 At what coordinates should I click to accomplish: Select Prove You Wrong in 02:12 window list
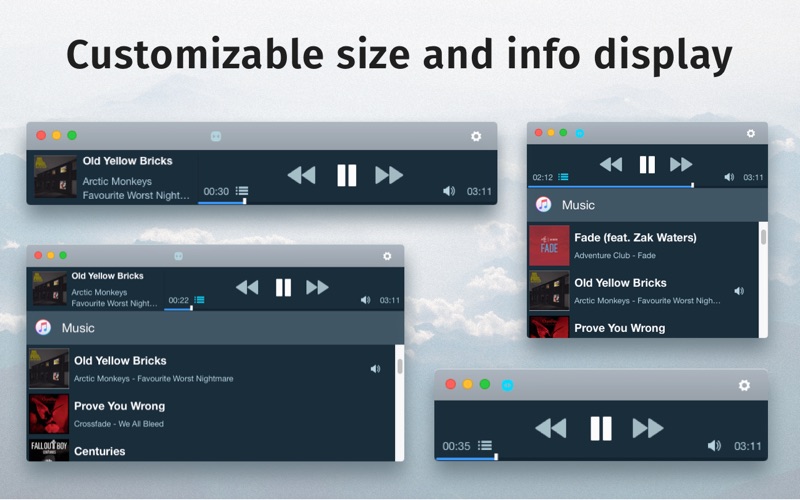tap(643, 327)
